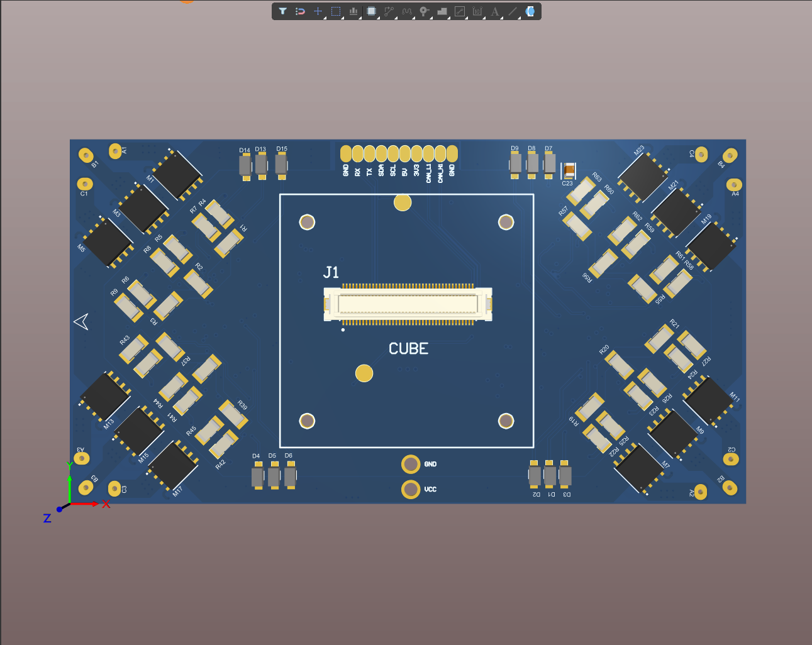Select diode D14 on the board

(245, 166)
